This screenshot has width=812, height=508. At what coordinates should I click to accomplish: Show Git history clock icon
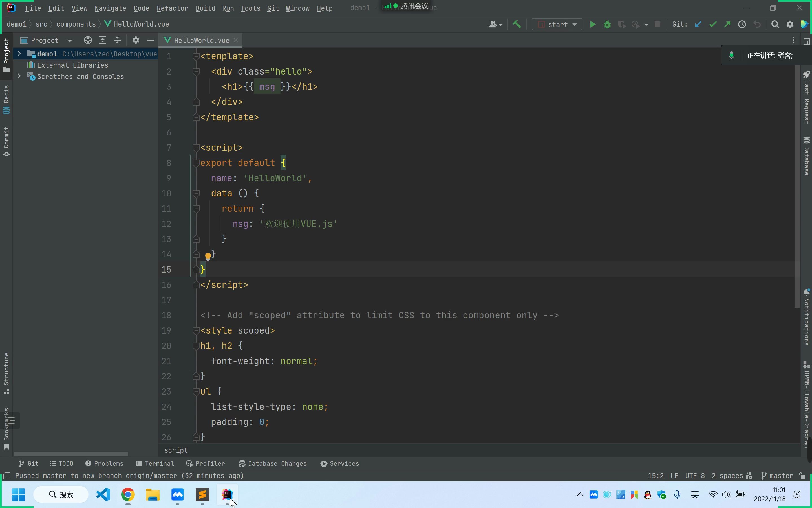(x=742, y=25)
